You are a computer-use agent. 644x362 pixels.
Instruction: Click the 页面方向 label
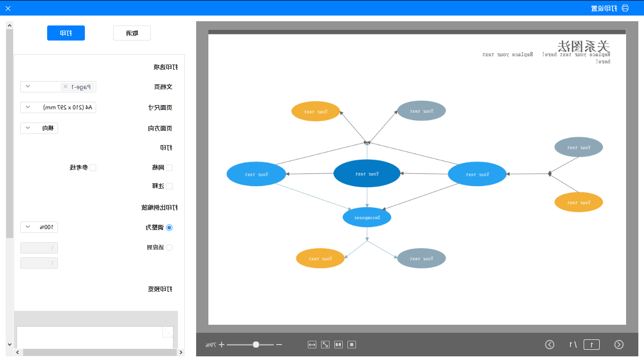click(x=160, y=129)
